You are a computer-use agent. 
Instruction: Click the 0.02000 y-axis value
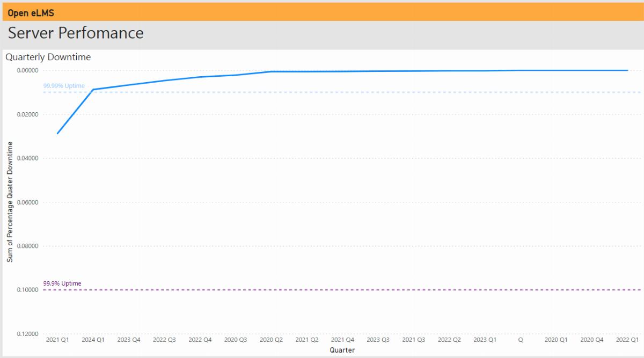(27, 114)
